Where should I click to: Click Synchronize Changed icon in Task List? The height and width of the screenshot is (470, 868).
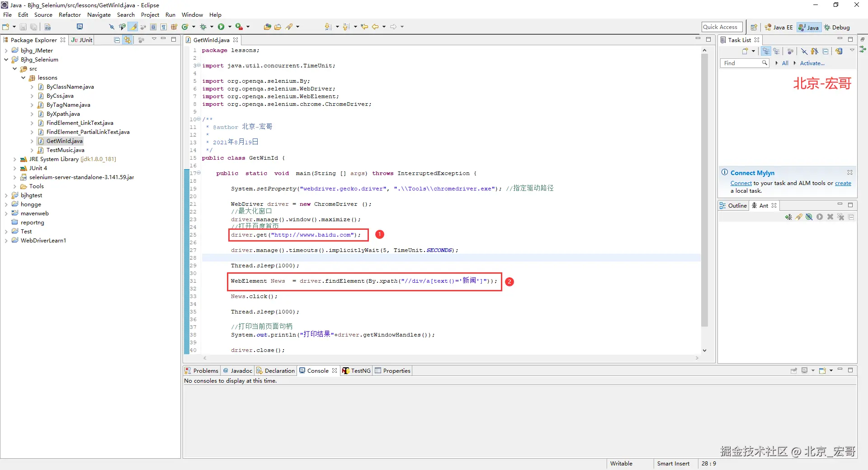pos(839,51)
